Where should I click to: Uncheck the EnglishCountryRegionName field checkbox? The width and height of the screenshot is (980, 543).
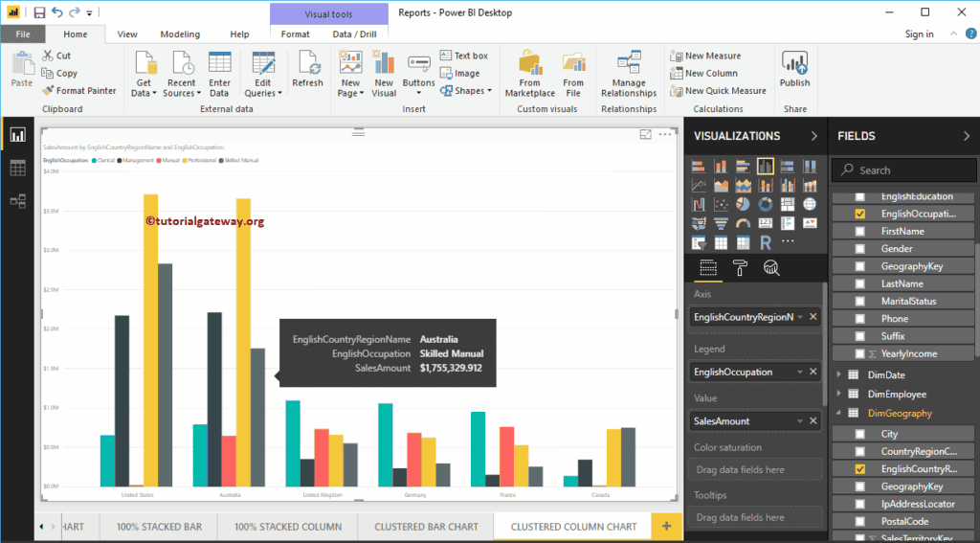(x=860, y=469)
